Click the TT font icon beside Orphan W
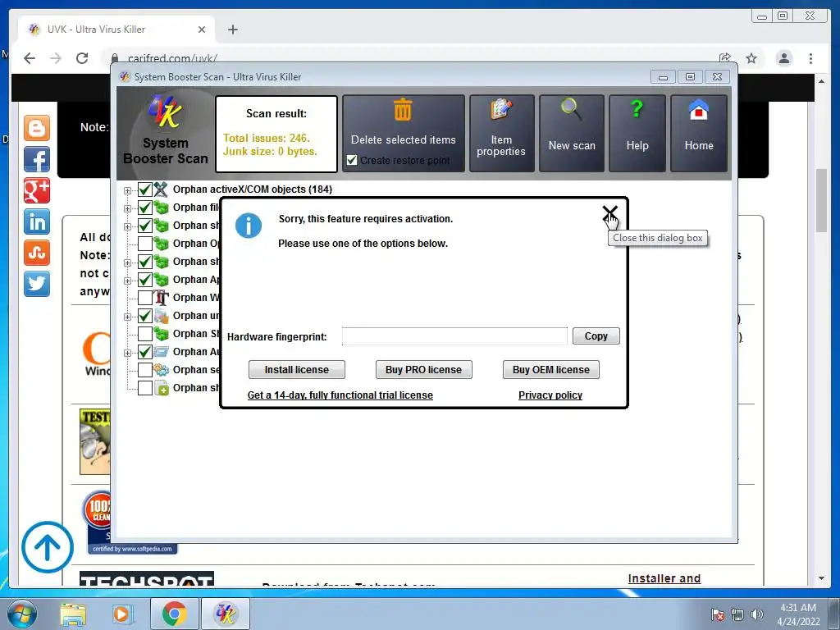840x630 pixels. (x=161, y=298)
